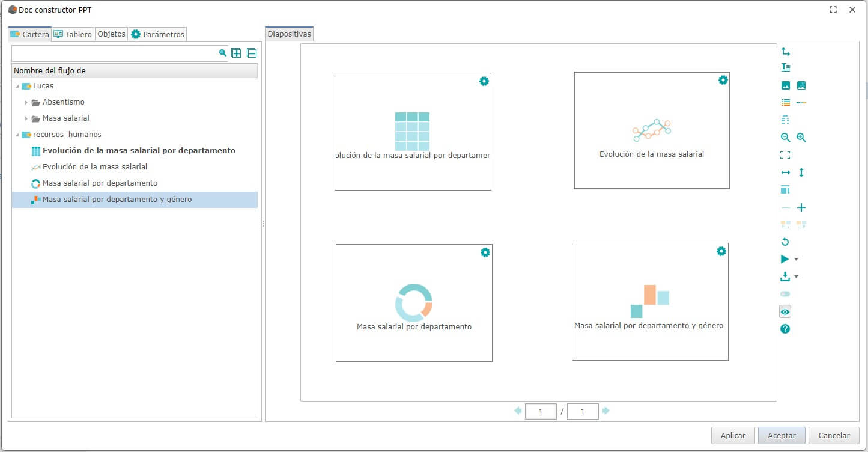Click the second picture icon with the cross mark
Viewport: 868px width, 452px height.
[801, 85]
